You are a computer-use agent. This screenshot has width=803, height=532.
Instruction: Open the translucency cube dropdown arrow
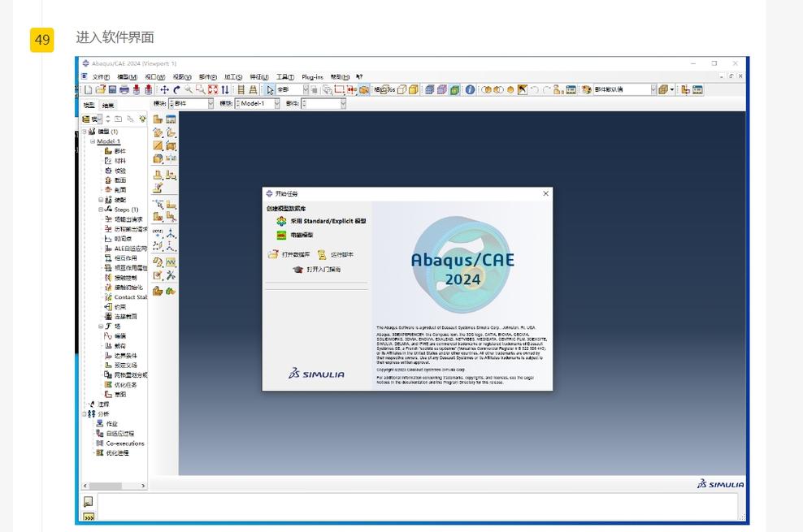point(672,89)
